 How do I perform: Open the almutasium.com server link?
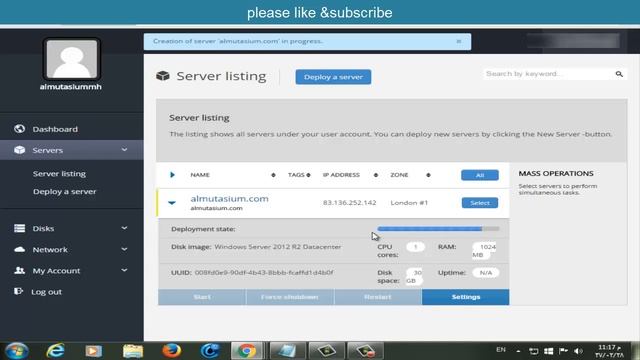pyautogui.click(x=229, y=198)
